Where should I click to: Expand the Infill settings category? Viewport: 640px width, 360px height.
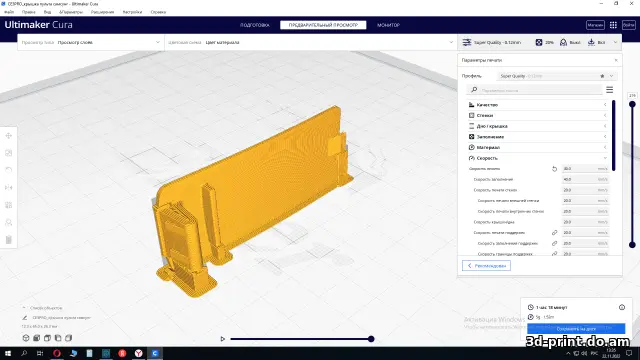tap(538, 137)
